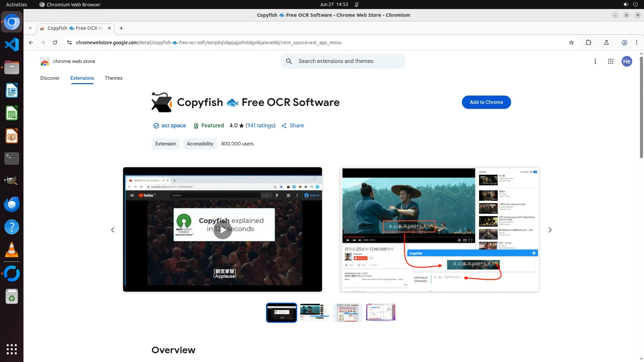Open the site information icon in address bar
Viewport: 644px width, 362px height.
(x=69, y=43)
